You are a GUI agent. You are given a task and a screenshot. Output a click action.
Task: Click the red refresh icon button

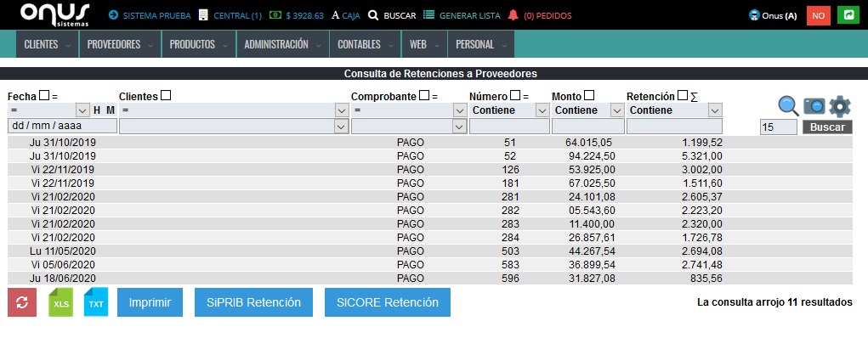22,302
